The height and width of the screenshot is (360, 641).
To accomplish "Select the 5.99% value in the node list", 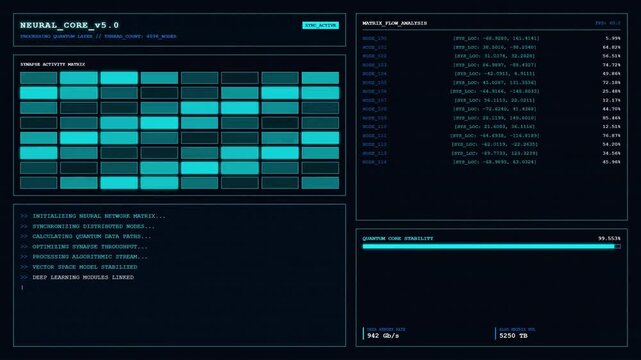I will coord(613,38).
